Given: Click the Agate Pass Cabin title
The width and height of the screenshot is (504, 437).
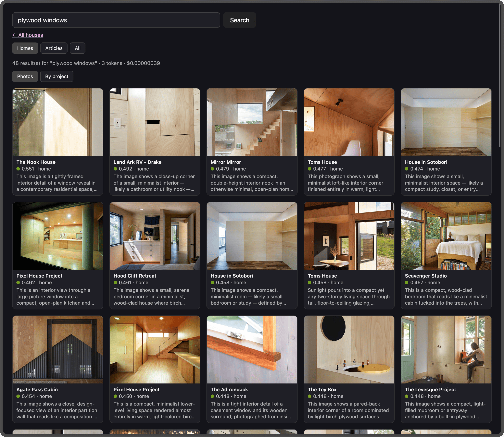Looking at the screenshot, I should pos(37,389).
